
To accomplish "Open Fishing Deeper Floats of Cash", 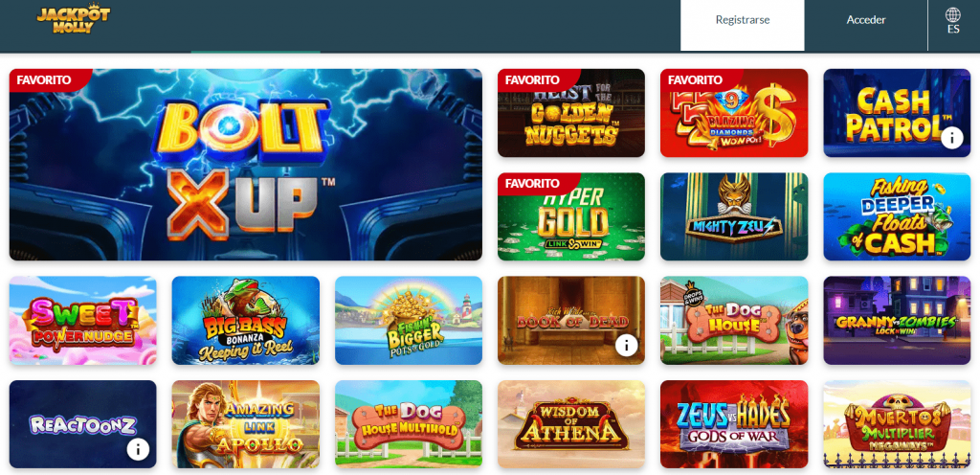I will click(x=897, y=216).
